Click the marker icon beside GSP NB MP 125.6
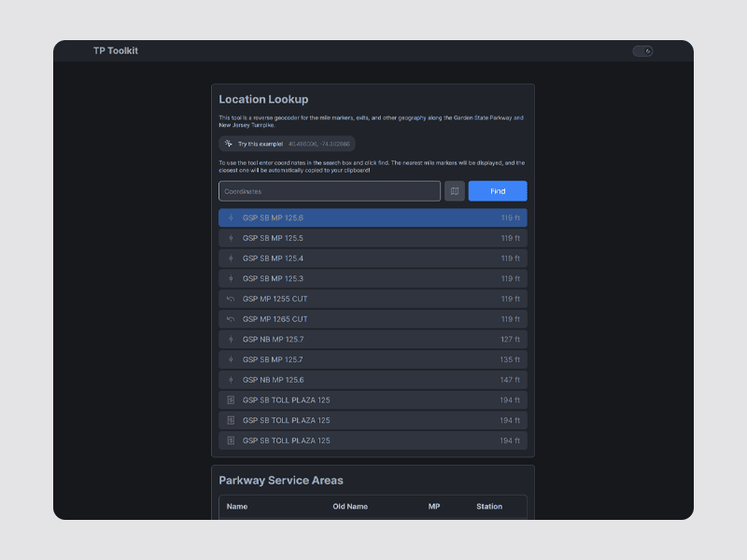Viewport: 747px width, 560px height. point(231,380)
